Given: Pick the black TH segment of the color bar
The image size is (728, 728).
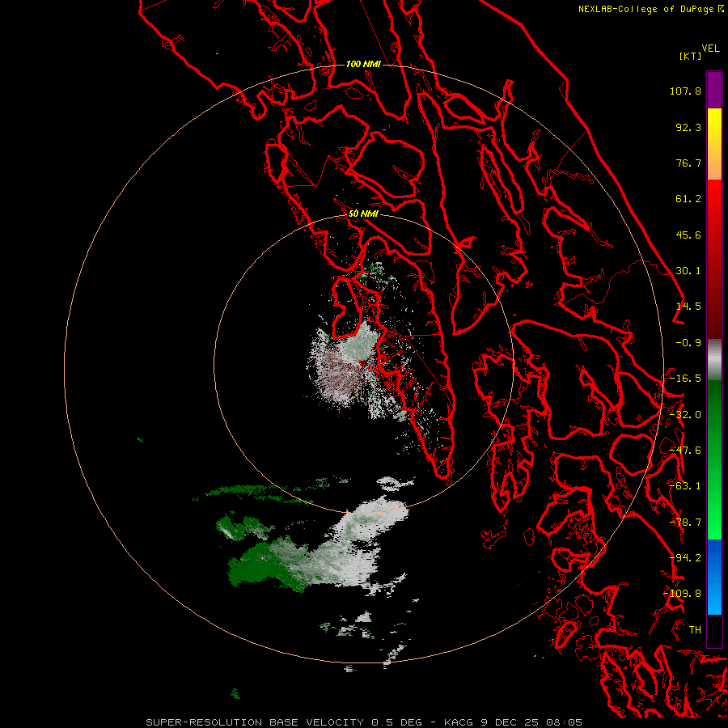Looking at the screenshot, I should [x=714, y=630].
